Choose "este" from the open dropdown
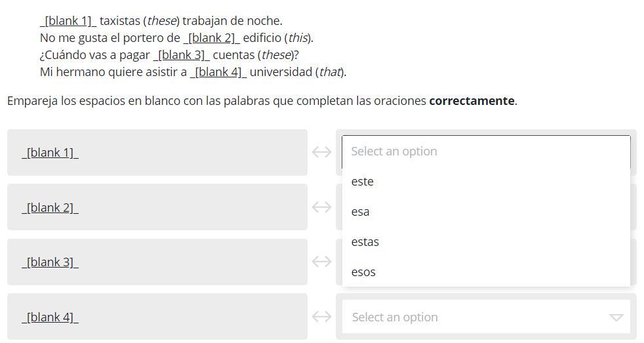644x343 pixels. click(x=363, y=182)
